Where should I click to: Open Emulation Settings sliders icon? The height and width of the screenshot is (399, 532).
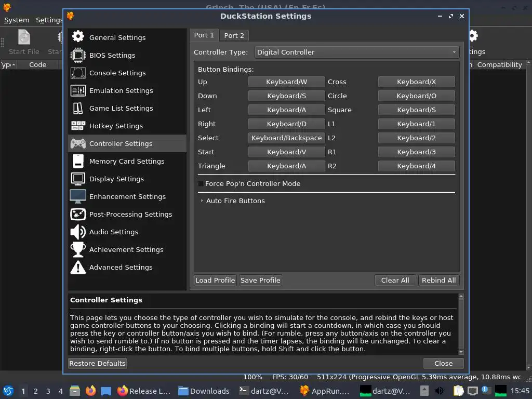point(78,90)
